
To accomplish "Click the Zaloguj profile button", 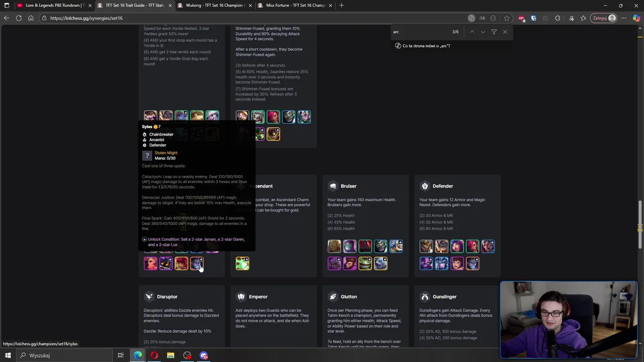I will (604, 18).
